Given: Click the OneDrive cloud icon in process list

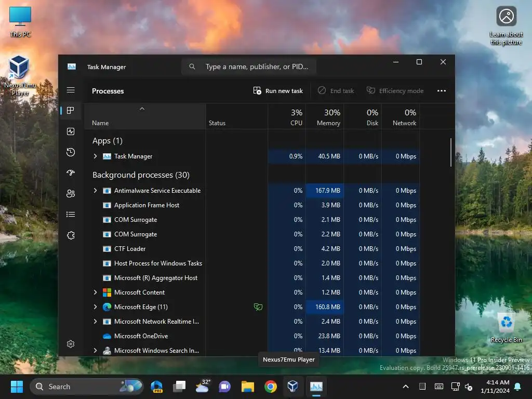Looking at the screenshot, I should click(107, 336).
